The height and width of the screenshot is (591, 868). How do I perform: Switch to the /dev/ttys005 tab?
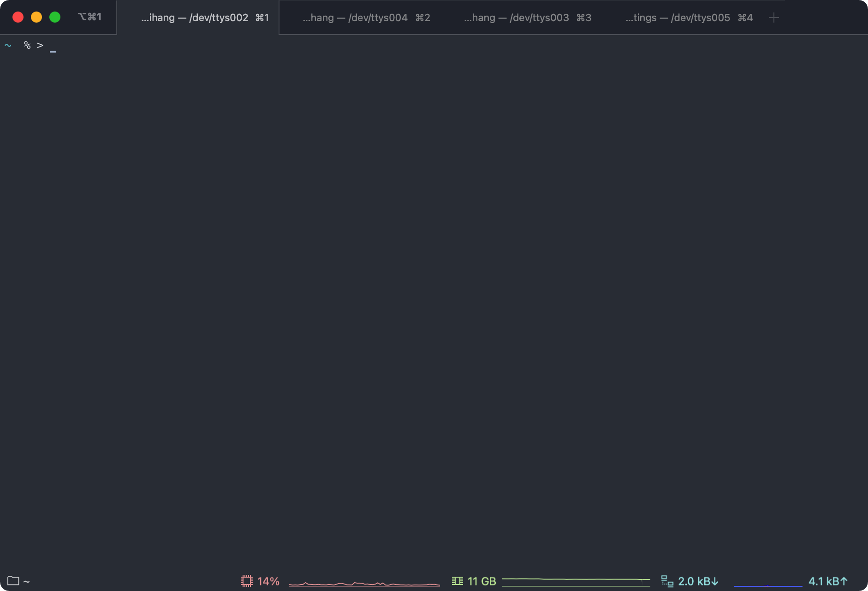click(x=682, y=18)
